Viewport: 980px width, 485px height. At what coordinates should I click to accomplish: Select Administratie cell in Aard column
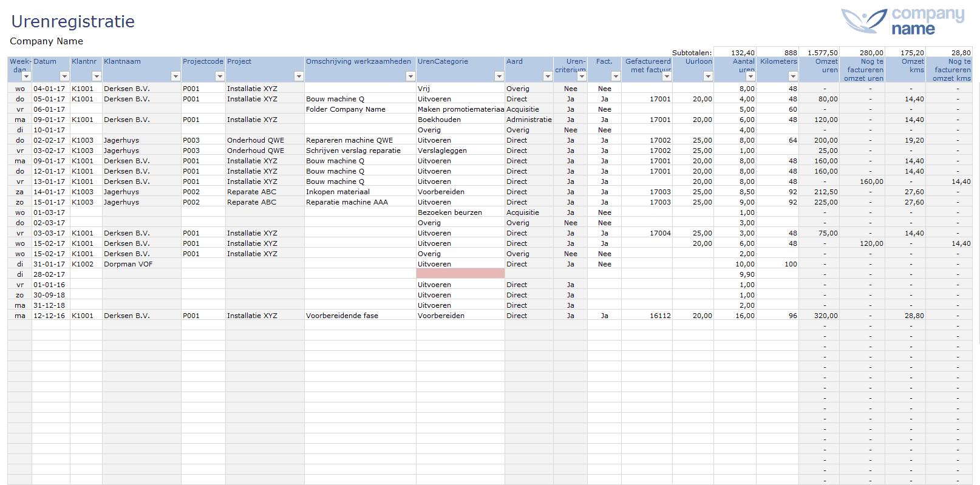[x=529, y=120]
